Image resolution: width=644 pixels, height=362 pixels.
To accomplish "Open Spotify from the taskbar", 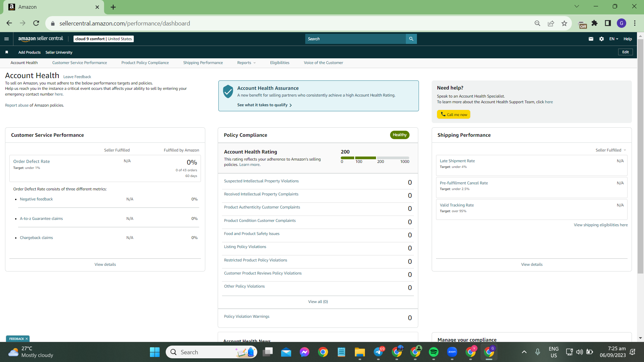I will [434, 352].
